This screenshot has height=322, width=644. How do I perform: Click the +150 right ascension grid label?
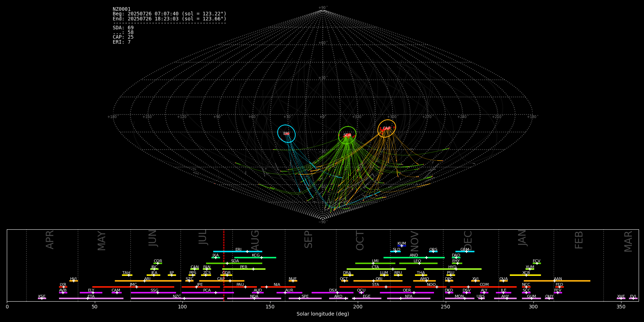(147, 117)
